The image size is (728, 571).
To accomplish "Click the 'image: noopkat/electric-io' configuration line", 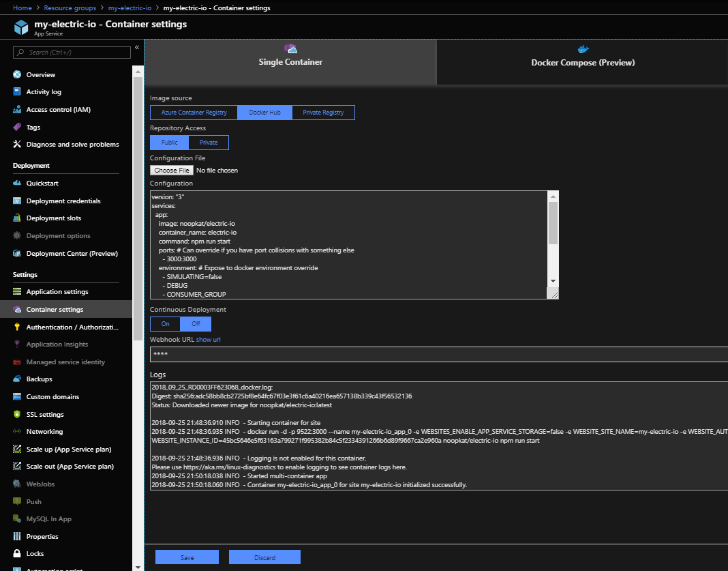I will click(197, 224).
